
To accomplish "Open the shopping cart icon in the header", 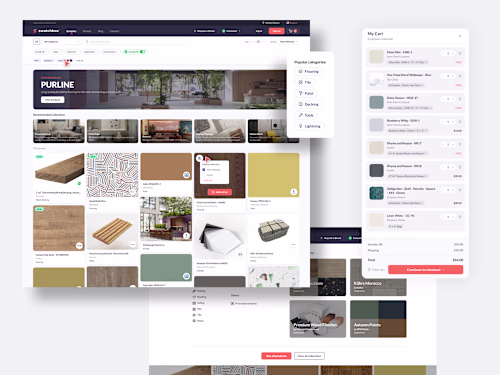I will [293, 31].
